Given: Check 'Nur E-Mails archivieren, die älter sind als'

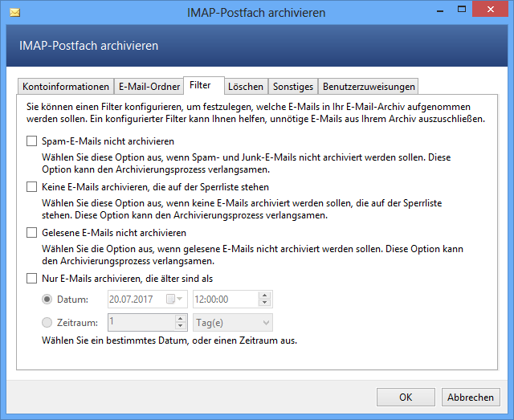Looking at the screenshot, I should (x=31, y=279).
